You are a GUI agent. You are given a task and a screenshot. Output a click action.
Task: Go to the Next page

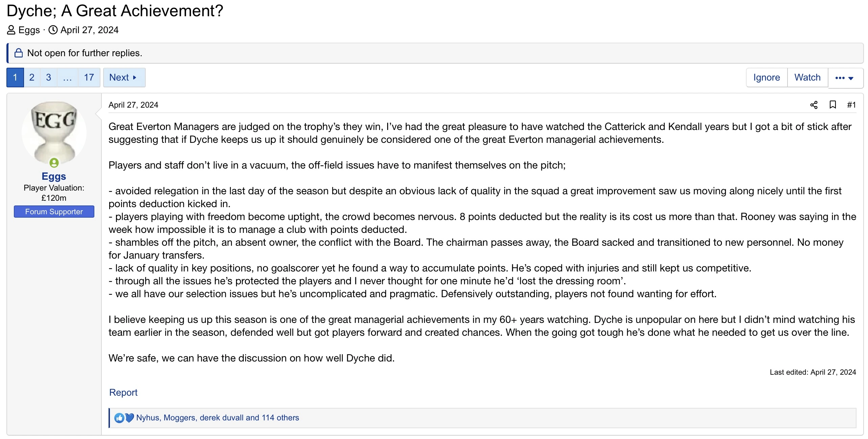(124, 78)
